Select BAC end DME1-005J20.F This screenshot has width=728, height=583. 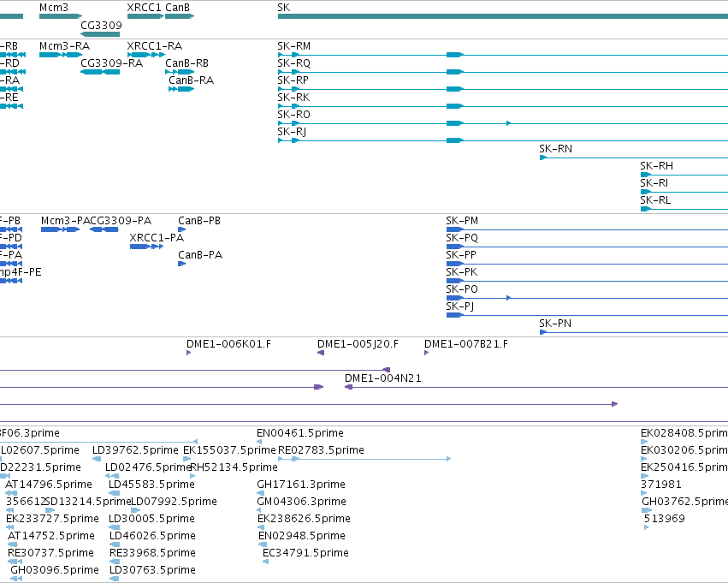click(x=320, y=353)
